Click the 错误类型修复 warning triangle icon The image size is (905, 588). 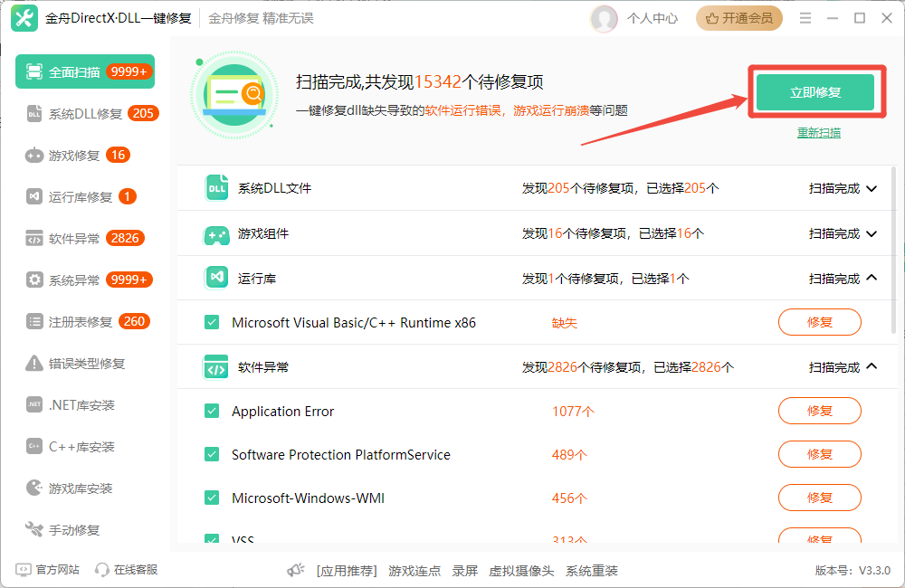[34, 363]
